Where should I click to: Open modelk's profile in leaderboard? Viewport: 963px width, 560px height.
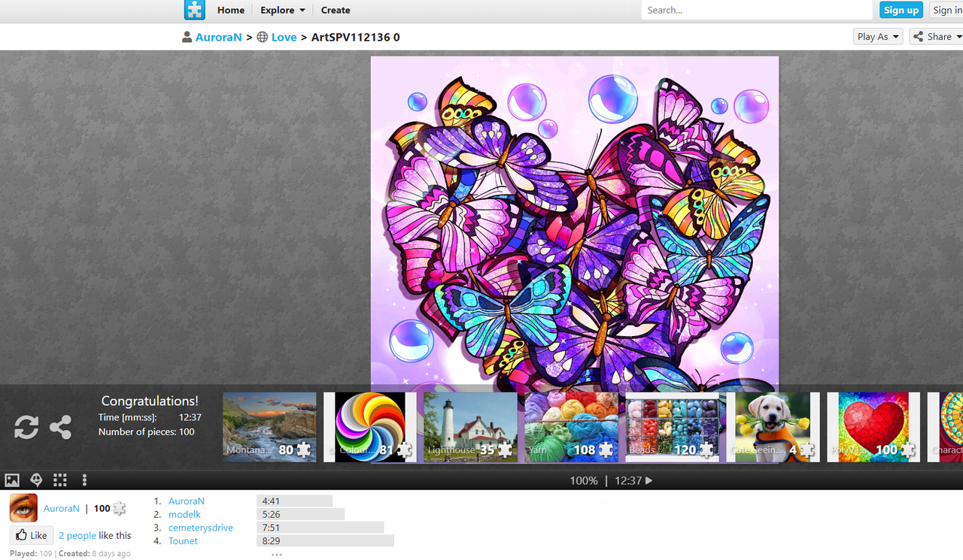184,514
